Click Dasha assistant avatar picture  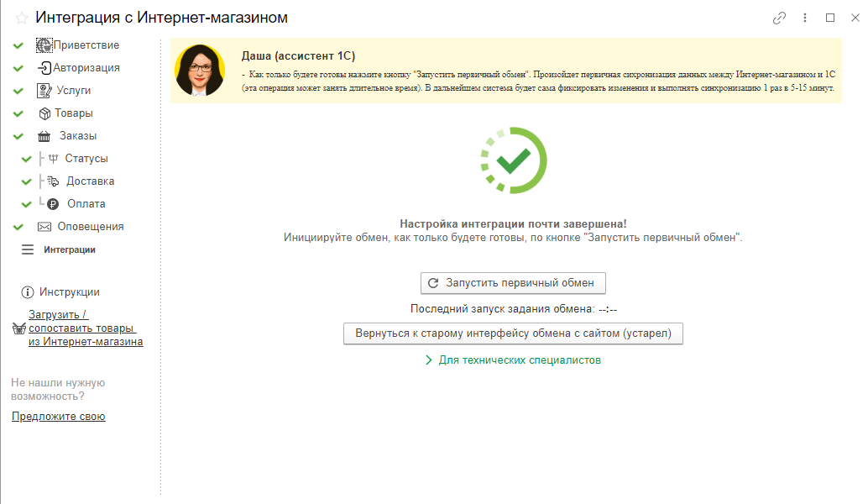[200, 71]
